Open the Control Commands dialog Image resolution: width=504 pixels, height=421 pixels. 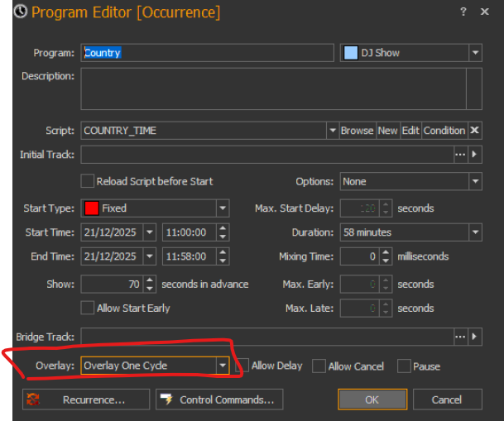(219, 399)
